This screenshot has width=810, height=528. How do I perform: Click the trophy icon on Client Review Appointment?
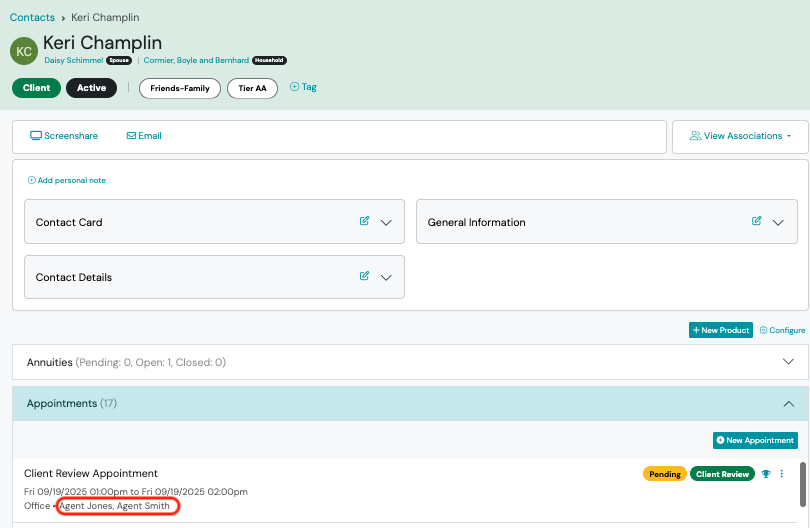(x=766, y=474)
